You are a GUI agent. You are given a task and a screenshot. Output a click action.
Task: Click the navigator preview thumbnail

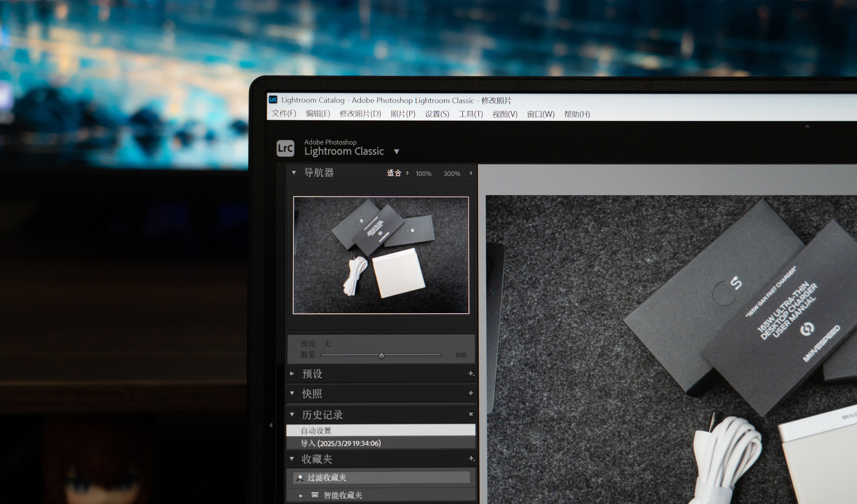pos(381,255)
